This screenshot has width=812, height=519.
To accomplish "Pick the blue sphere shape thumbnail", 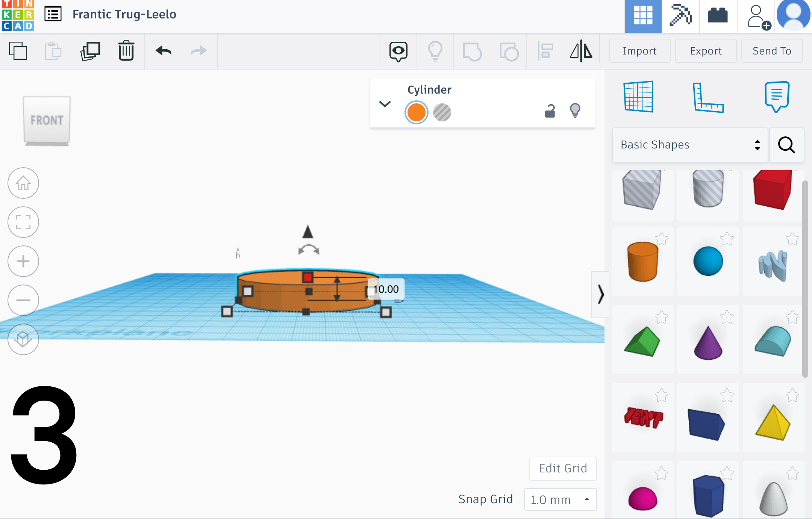I will 708,261.
